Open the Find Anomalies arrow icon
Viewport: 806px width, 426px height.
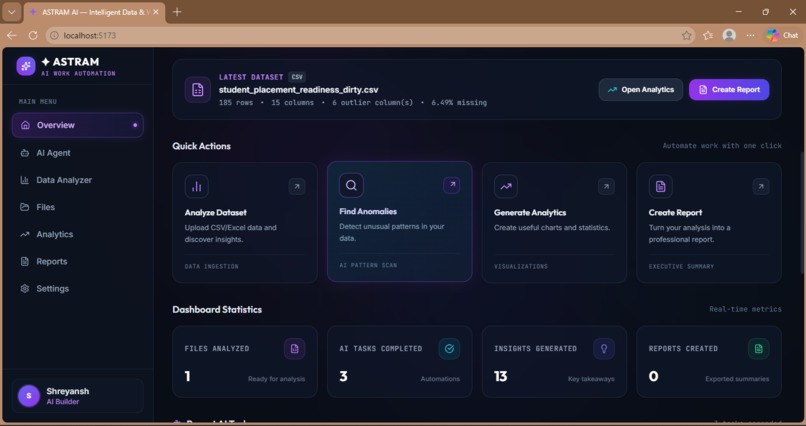(x=451, y=185)
